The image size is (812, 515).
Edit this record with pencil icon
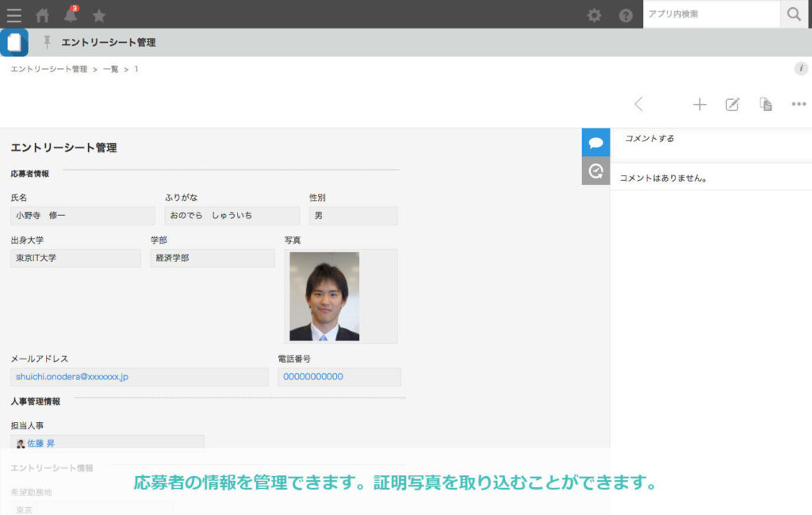pyautogui.click(x=733, y=104)
